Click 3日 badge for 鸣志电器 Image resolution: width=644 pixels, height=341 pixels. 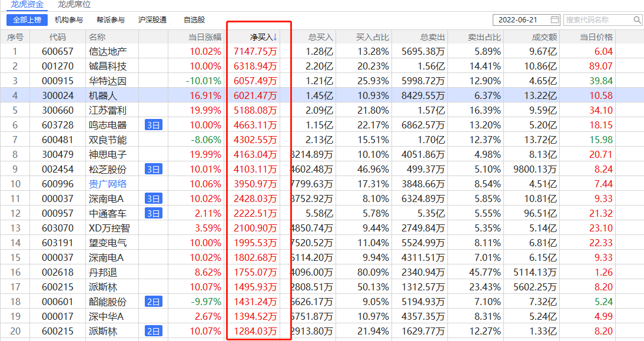click(x=154, y=125)
